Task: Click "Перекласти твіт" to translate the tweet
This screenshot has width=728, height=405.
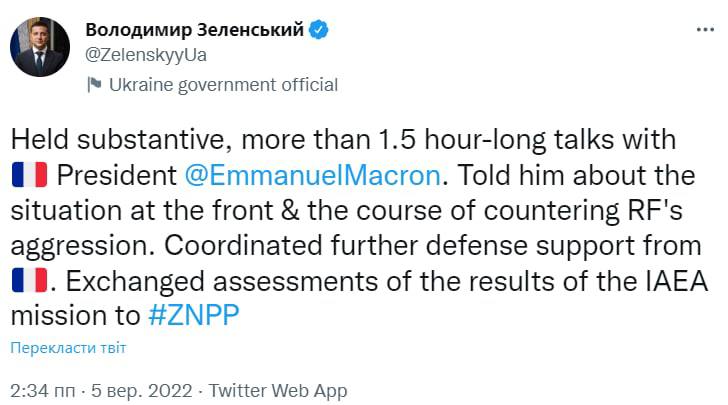Action: point(69,348)
